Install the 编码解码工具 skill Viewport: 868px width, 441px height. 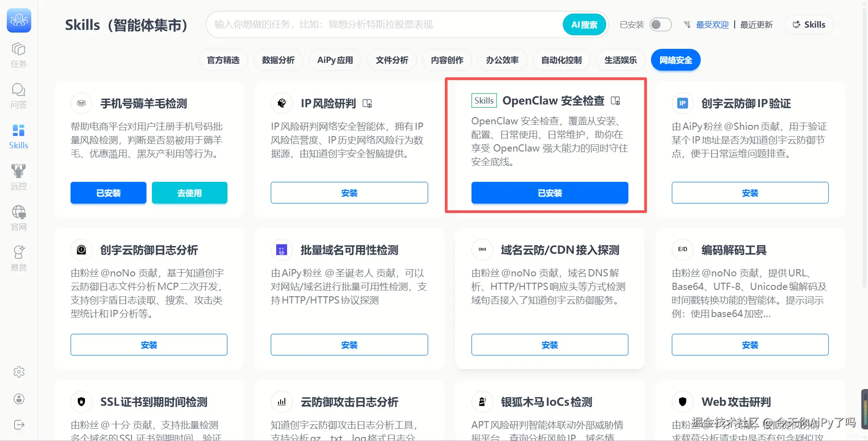coord(750,345)
